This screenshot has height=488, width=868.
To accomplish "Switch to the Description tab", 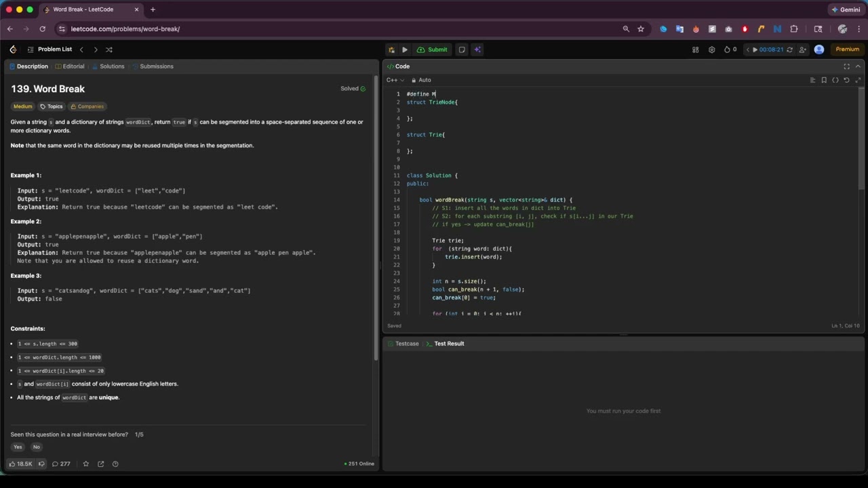I will (x=28, y=66).
